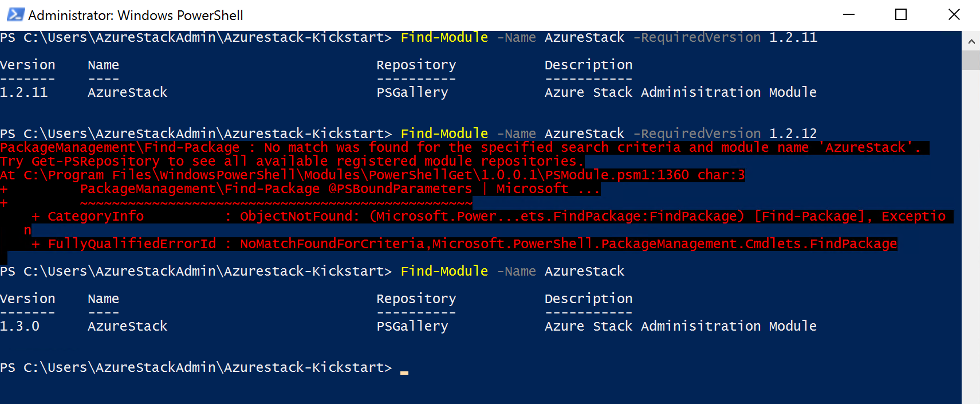Click the first Description column header

[589, 65]
